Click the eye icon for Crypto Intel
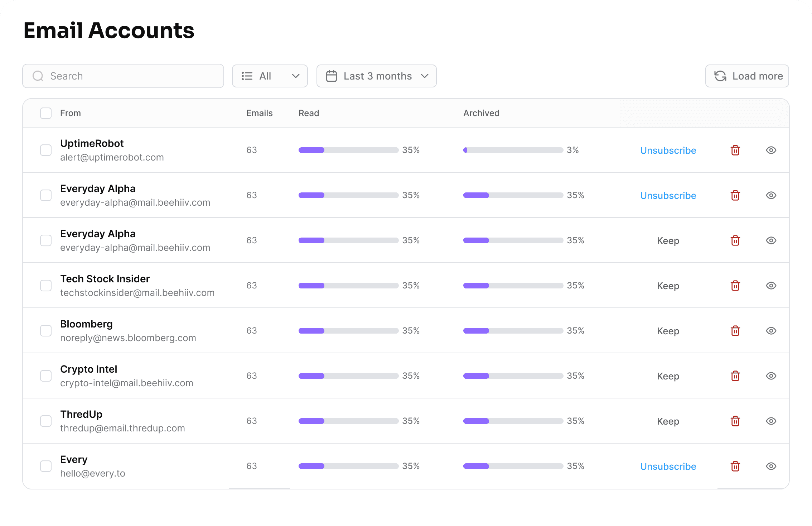Viewport: 812px width, 526px height. click(x=771, y=376)
